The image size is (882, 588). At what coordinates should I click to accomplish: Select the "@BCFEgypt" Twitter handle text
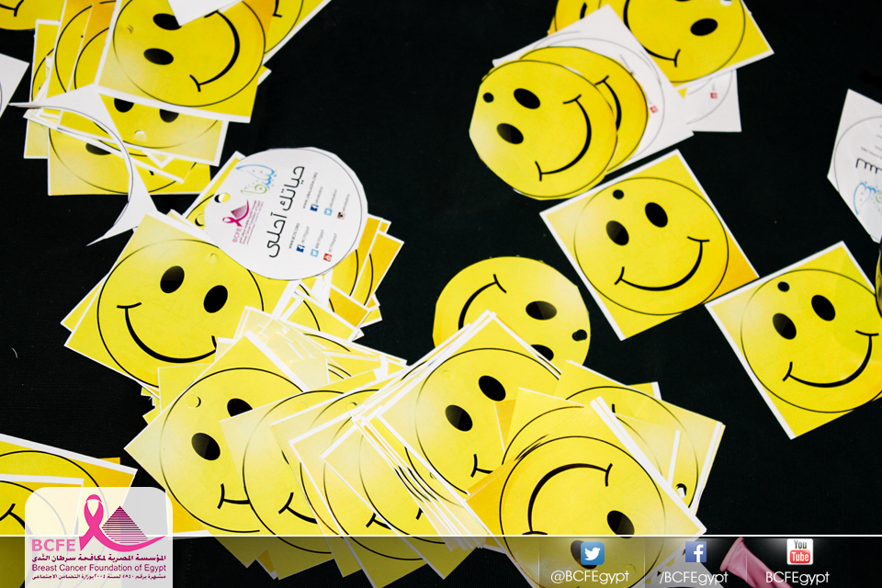(x=590, y=577)
